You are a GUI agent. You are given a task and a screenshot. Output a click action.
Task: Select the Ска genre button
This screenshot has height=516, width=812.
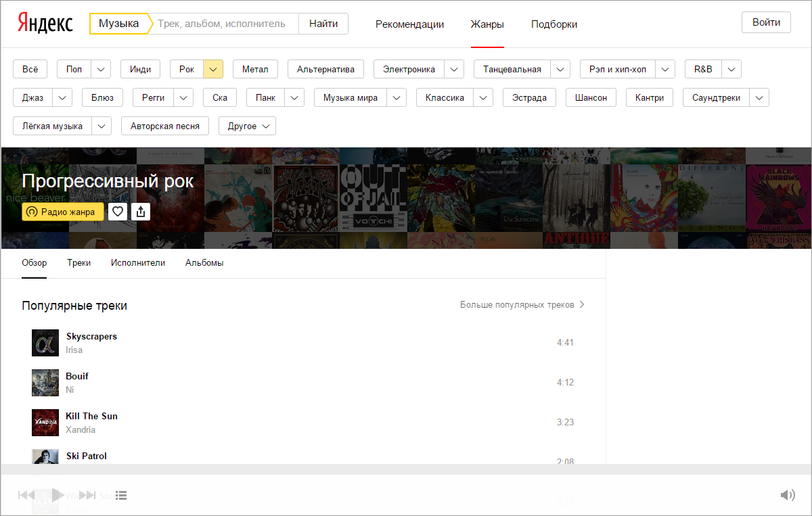click(x=220, y=97)
